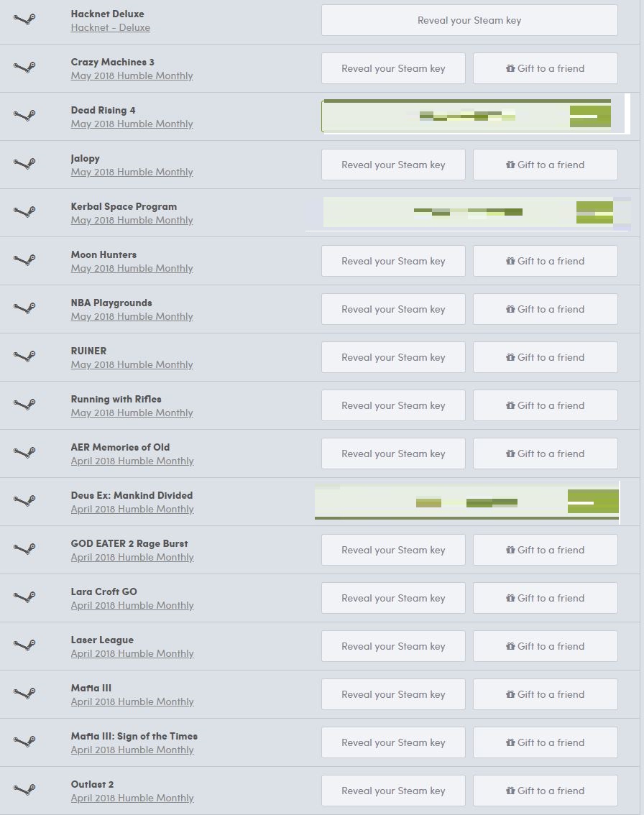Reveal Steam key for Laser League
The width and height of the screenshot is (644, 815).
click(393, 646)
